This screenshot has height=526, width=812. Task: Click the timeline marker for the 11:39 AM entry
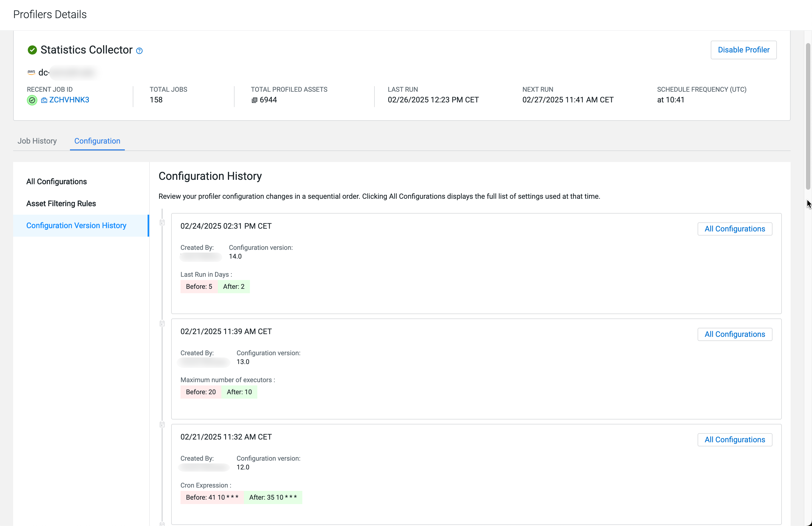click(162, 324)
